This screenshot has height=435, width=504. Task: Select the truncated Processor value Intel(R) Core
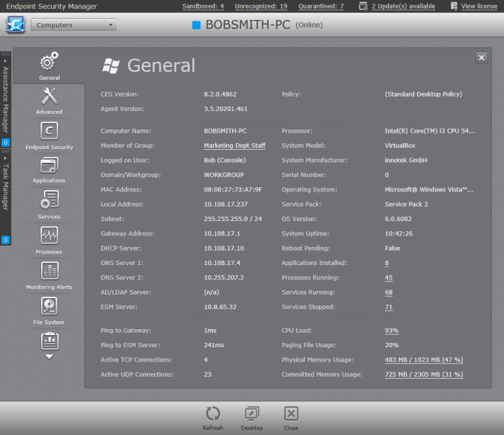tap(430, 131)
